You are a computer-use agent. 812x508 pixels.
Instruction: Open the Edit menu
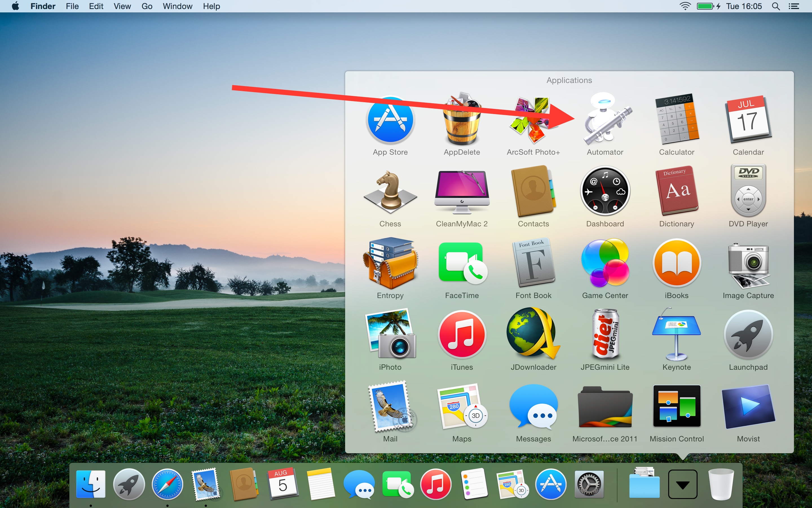96,6
